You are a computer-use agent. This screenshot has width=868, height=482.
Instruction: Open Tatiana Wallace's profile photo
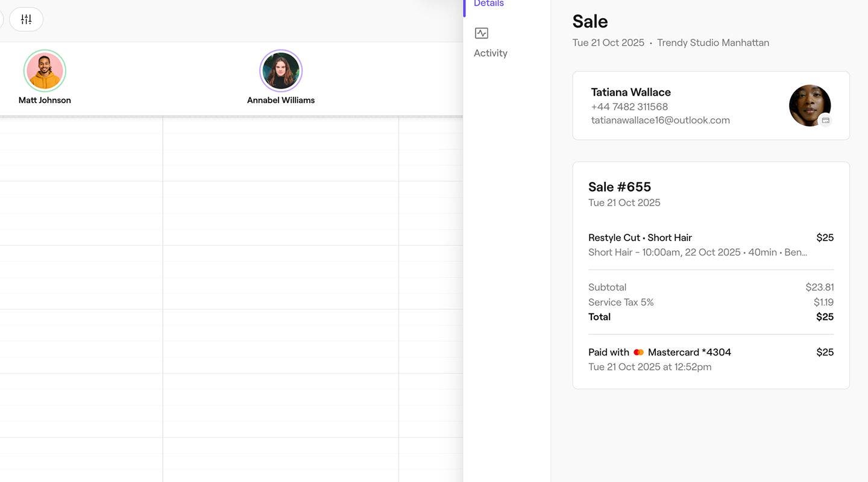point(809,105)
